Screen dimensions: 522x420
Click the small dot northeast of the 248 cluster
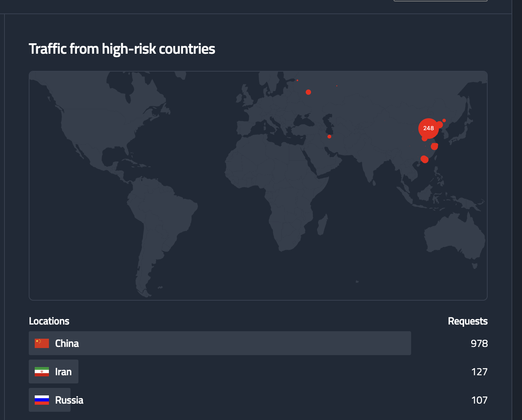point(444,120)
